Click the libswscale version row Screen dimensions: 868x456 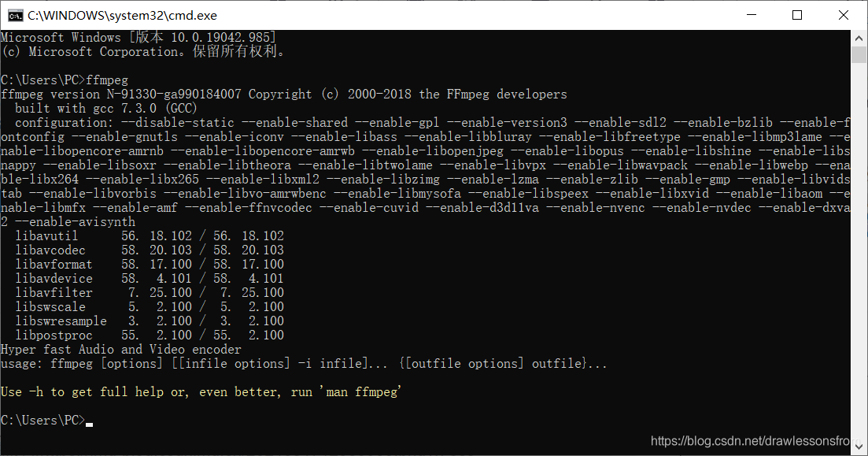[150, 307]
